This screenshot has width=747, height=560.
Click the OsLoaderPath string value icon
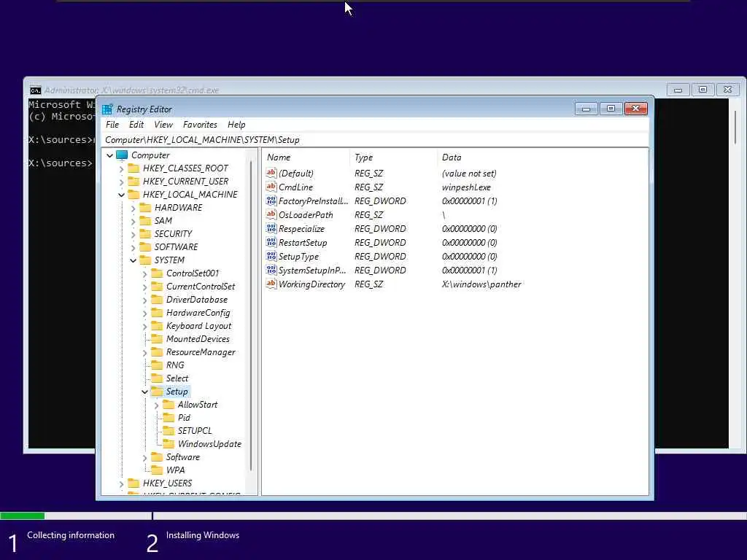[271, 214]
